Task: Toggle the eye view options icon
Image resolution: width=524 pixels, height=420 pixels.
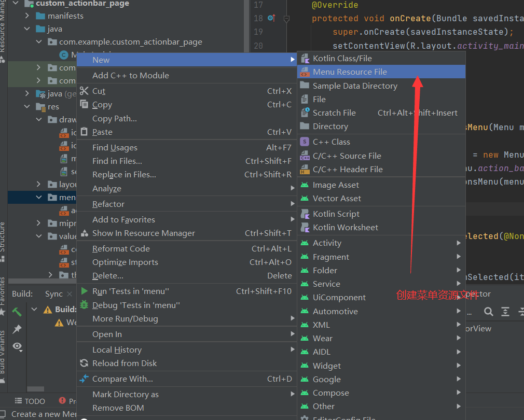Action: (17, 346)
